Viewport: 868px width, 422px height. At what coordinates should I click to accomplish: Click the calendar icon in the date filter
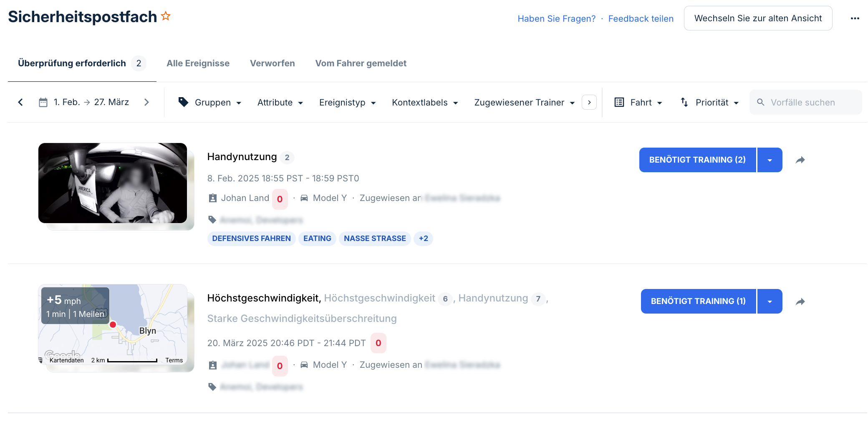pos(43,102)
